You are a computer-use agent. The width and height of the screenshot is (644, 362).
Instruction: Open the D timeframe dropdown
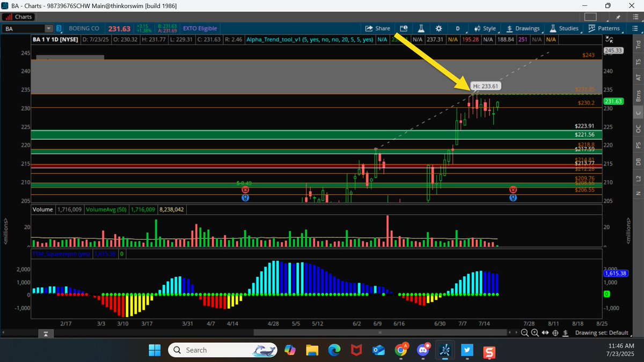coord(458,28)
